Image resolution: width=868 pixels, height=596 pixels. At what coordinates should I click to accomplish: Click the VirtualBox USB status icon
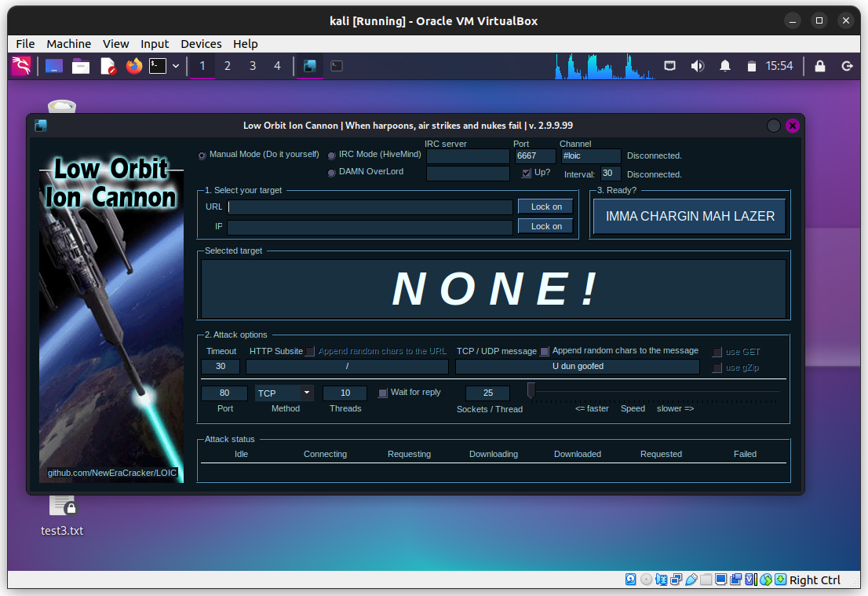[x=691, y=580]
